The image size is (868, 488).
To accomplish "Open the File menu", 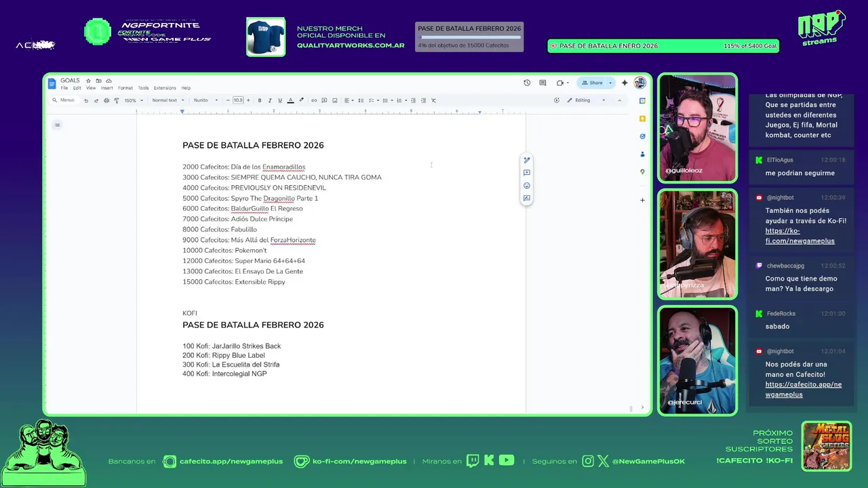I will [x=64, y=88].
